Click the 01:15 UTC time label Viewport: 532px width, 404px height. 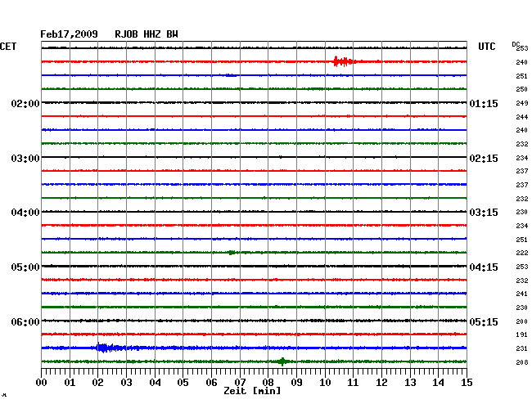coord(484,103)
